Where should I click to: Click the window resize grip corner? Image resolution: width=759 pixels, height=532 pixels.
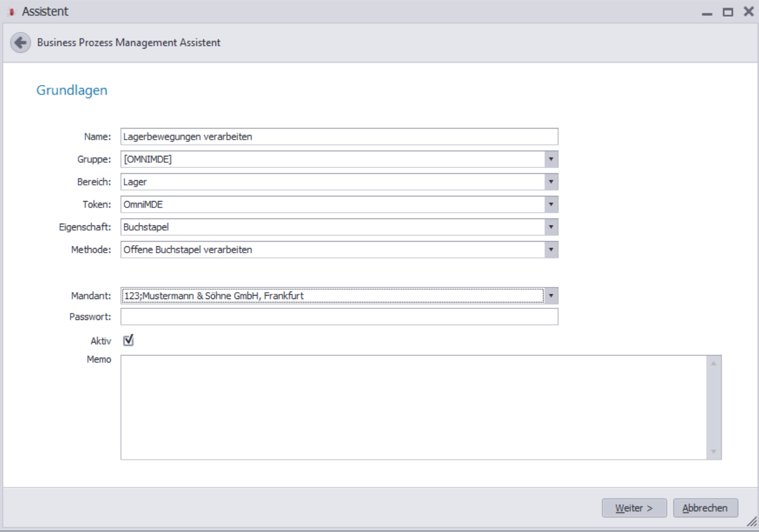tap(751, 522)
